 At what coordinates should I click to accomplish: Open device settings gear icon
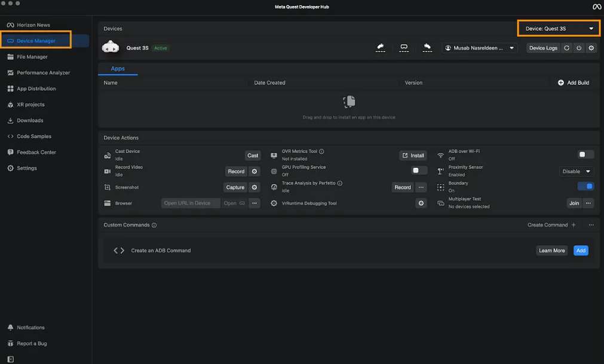[591, 48]
